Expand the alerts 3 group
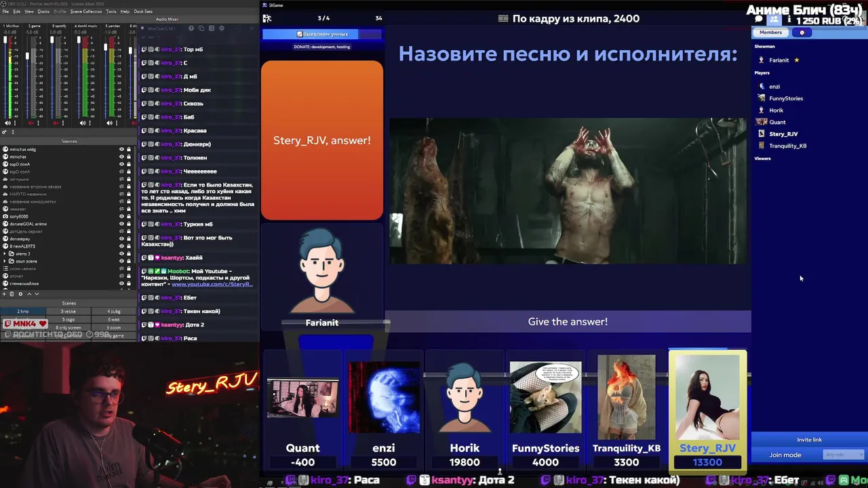 pyautogui.click(x=4, y=253)
